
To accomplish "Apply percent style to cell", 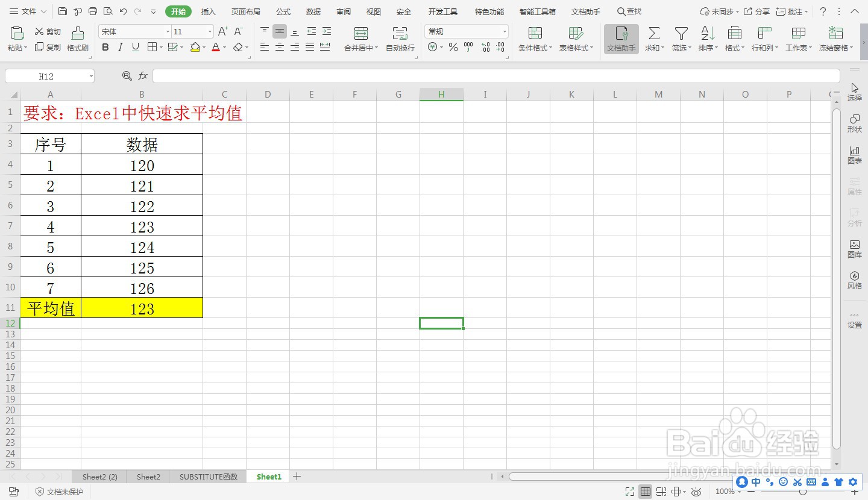I will (453, 47).
